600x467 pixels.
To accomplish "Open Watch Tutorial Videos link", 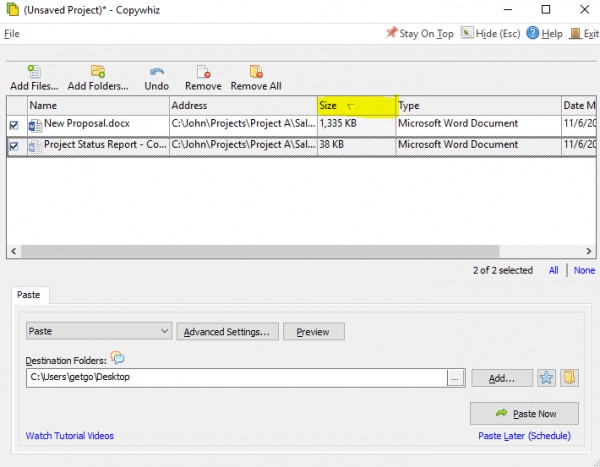I will coord(70,436).
